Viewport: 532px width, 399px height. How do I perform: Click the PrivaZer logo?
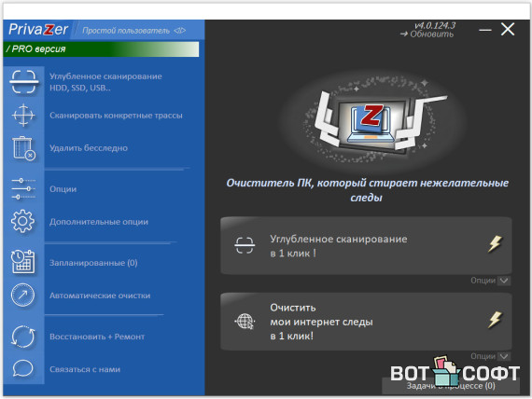38,30
